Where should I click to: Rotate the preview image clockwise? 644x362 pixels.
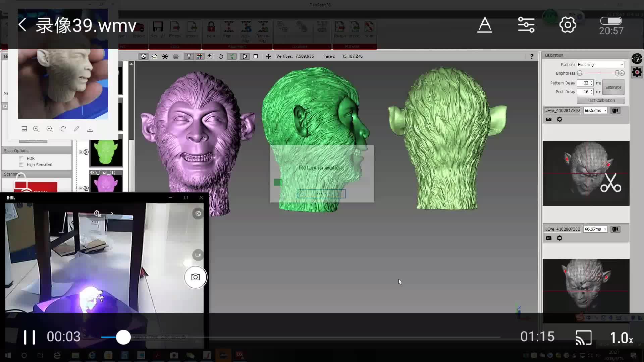[x=63, y=129]
